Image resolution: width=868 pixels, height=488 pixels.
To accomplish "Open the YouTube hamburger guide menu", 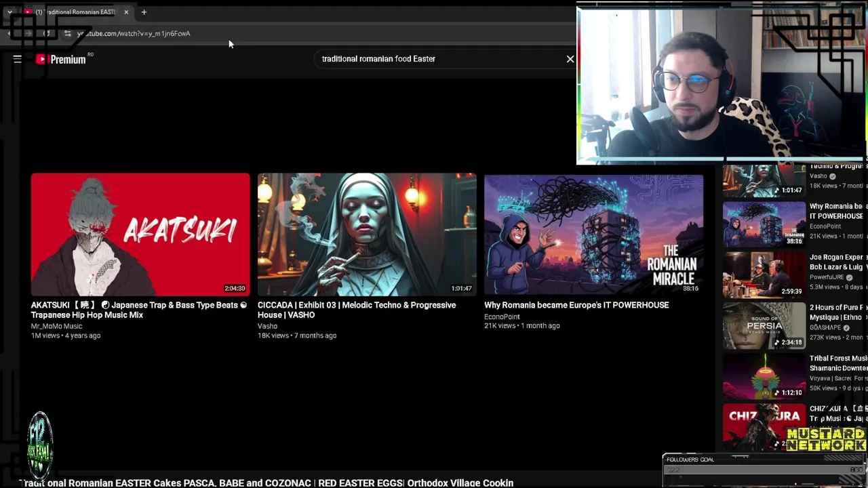I will pyautogui.click(x=18, y=60).
